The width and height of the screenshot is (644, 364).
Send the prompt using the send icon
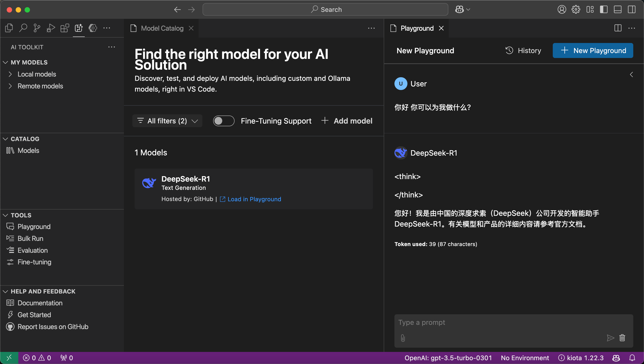click(x=610, y=338)
